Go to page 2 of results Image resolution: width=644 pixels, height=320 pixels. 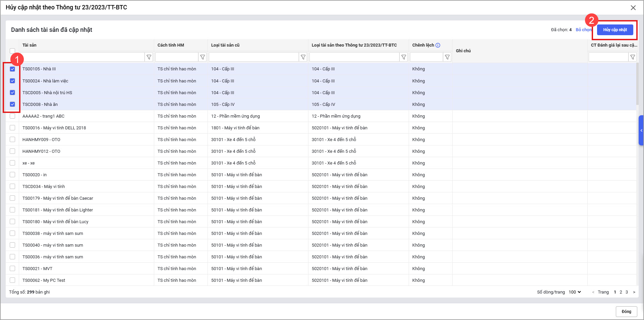click(x=621, y=292)
